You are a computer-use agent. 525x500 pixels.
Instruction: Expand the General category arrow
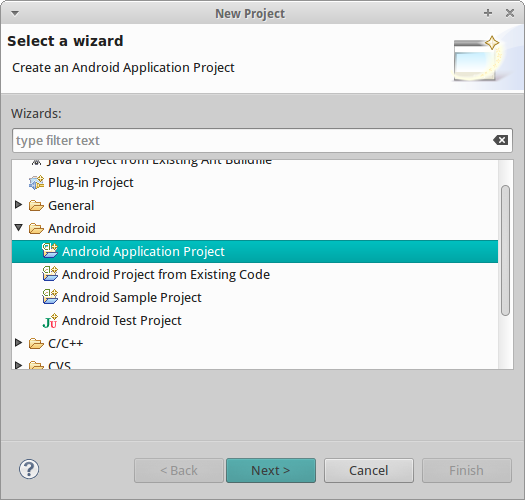pyautogui.click(x=19, y=205)
